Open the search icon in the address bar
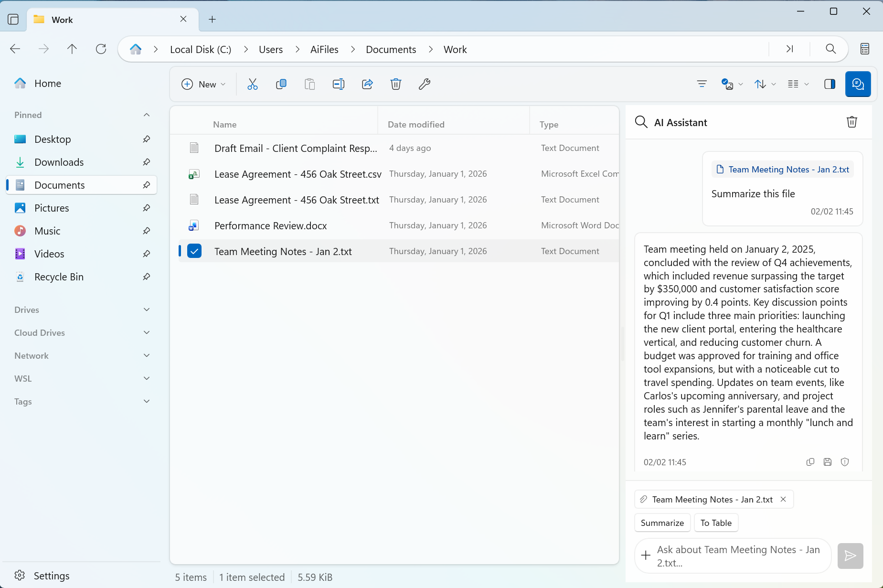883x588 pixels. pyautogui.click(x=831, y=49)
